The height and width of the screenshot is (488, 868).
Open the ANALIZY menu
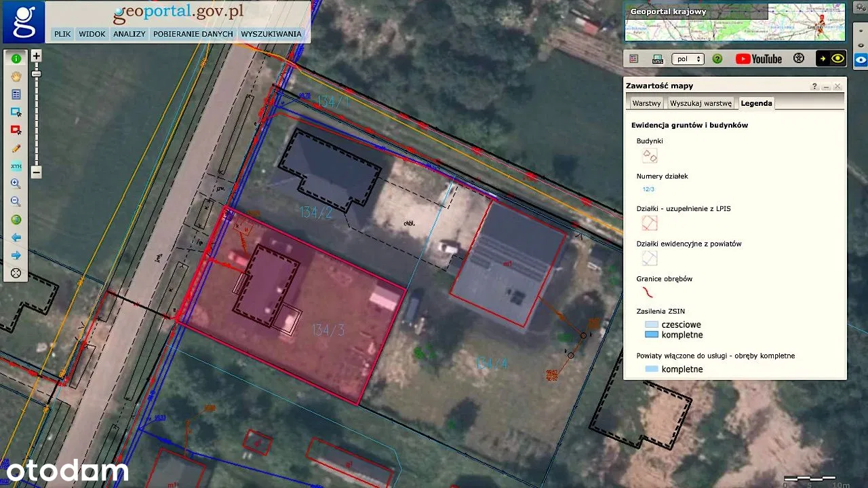click(x=129, y=34)
